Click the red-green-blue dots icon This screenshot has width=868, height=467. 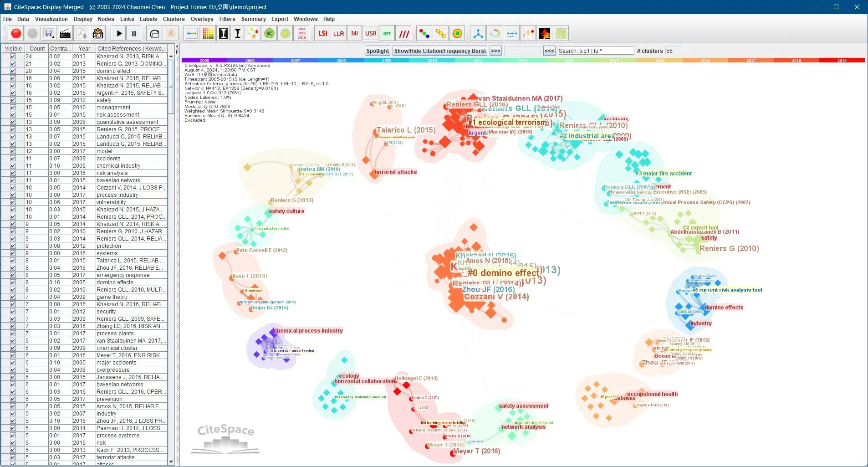(424, 33)
